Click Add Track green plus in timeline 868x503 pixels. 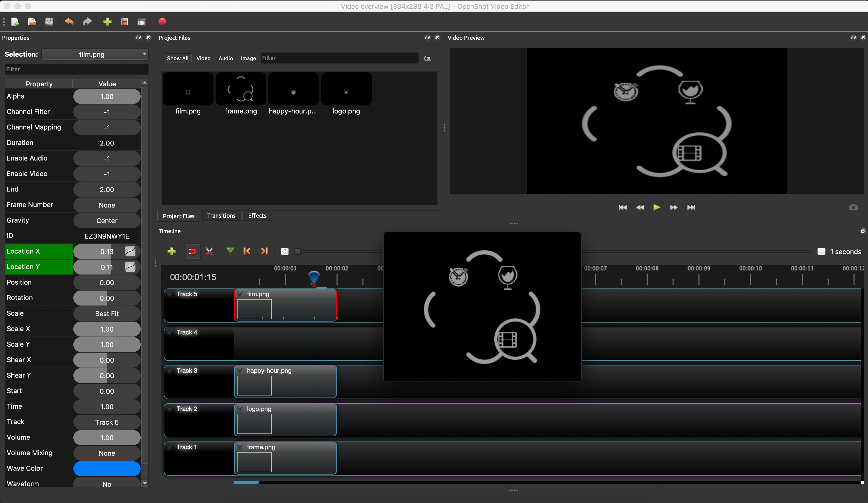click(x=172, y=251)
